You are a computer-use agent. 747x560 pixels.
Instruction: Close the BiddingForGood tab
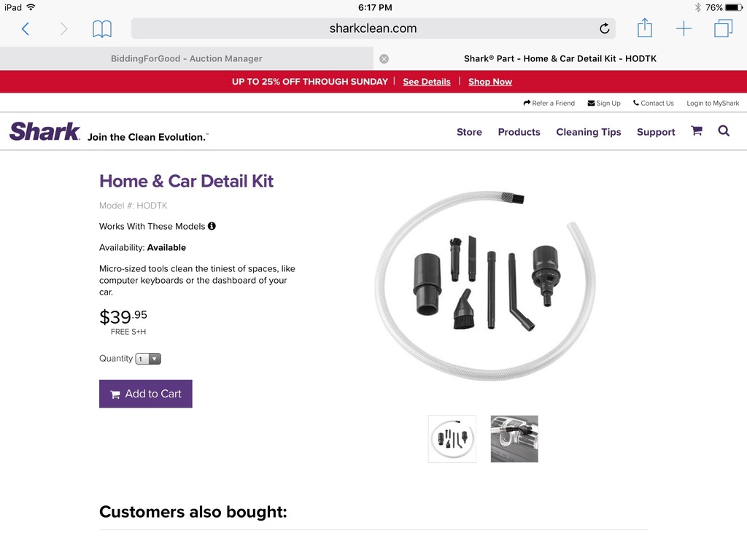tap(384, 58)
